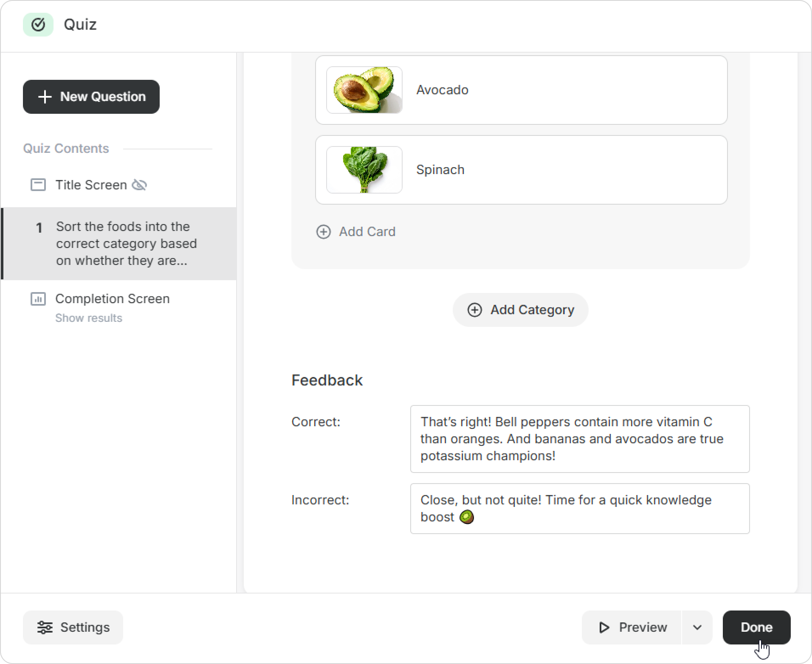
Task: Click the Preview play triangle icon
Action: (x=604, y=627)
